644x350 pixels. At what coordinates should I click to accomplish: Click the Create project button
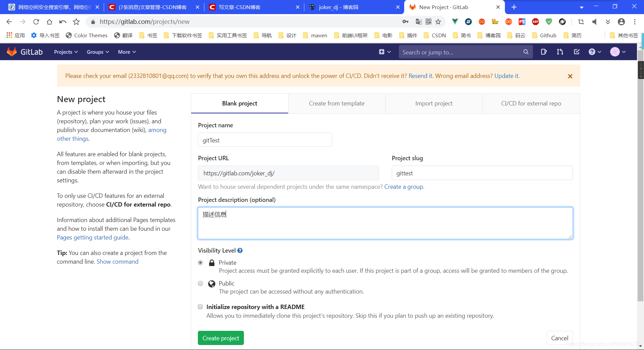coord(221,338)
